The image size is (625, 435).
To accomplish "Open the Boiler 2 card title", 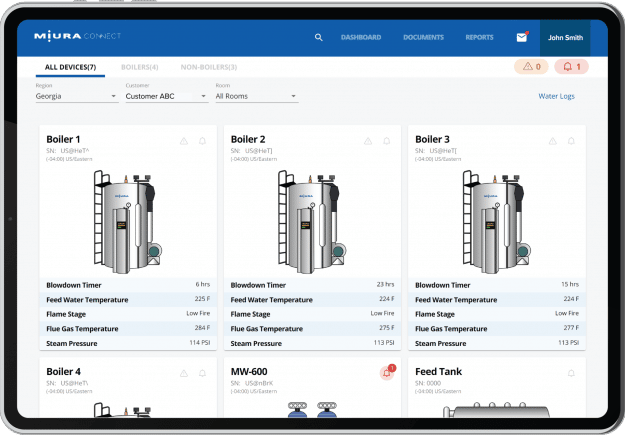I will tap(248, 139).
